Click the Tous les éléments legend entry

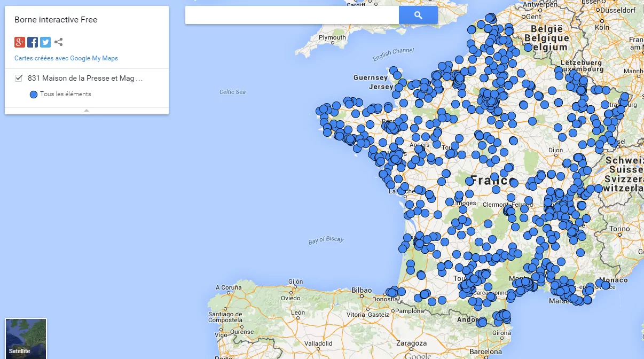65,94
